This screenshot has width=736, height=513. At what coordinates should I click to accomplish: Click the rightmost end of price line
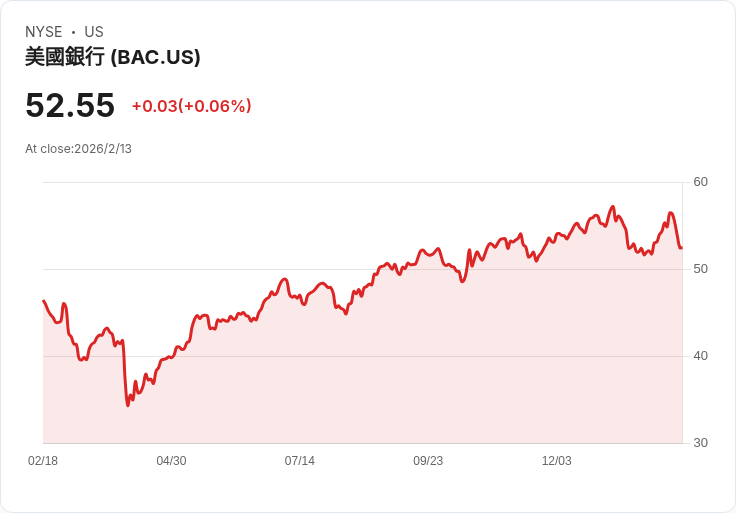[x=681, y=248]
